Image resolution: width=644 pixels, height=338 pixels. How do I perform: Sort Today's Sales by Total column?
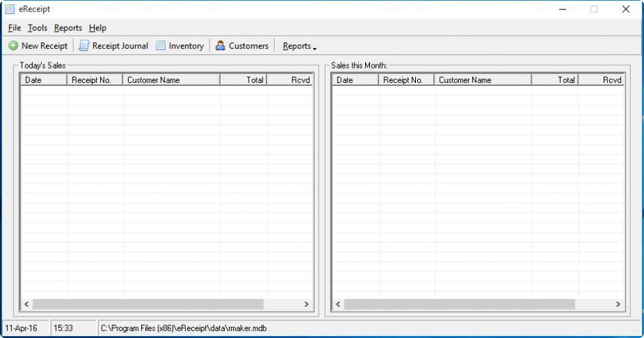point(244,80)
